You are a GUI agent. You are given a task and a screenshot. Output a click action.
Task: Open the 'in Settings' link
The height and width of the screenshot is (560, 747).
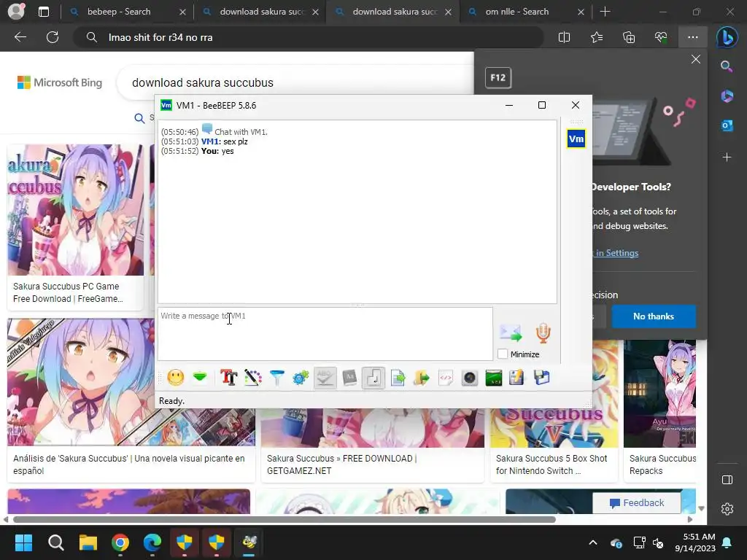click(x=616, y=253)
